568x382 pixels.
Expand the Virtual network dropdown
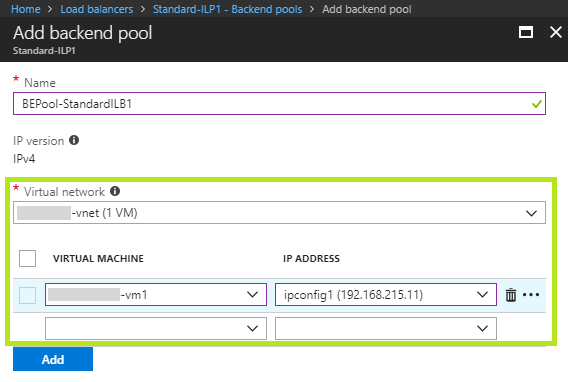pyautogui.click(x=279, y=213)
